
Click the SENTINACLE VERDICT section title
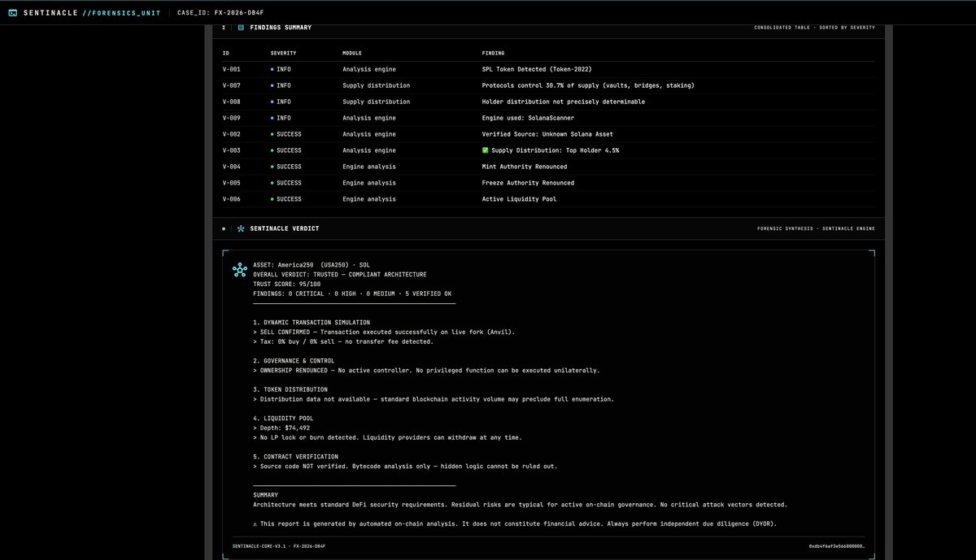point(285,228)
